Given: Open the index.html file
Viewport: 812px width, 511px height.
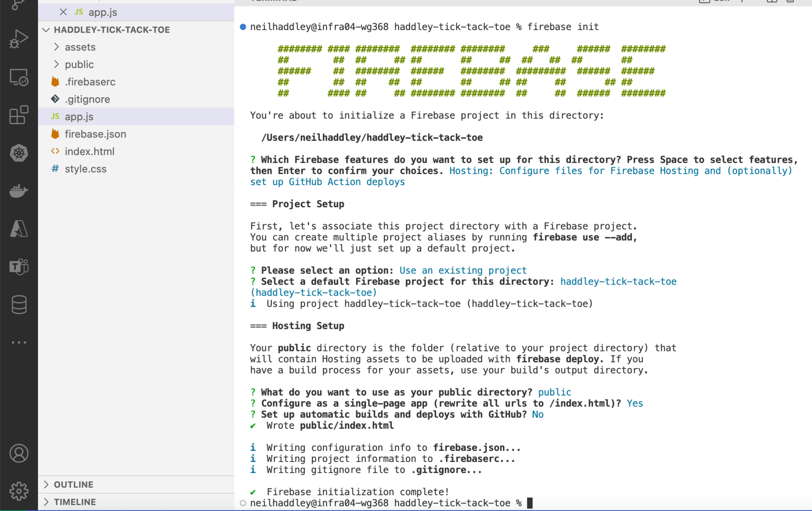Looking at the screenshot, I should point(136,151).
